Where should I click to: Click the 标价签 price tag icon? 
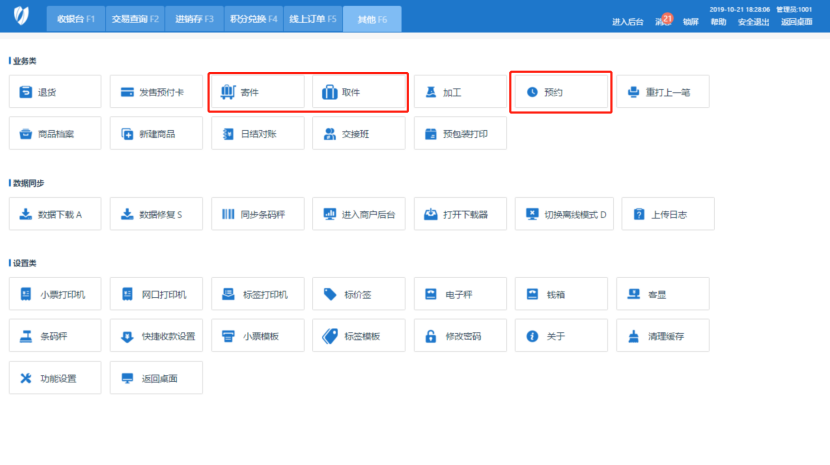(329, 295)
